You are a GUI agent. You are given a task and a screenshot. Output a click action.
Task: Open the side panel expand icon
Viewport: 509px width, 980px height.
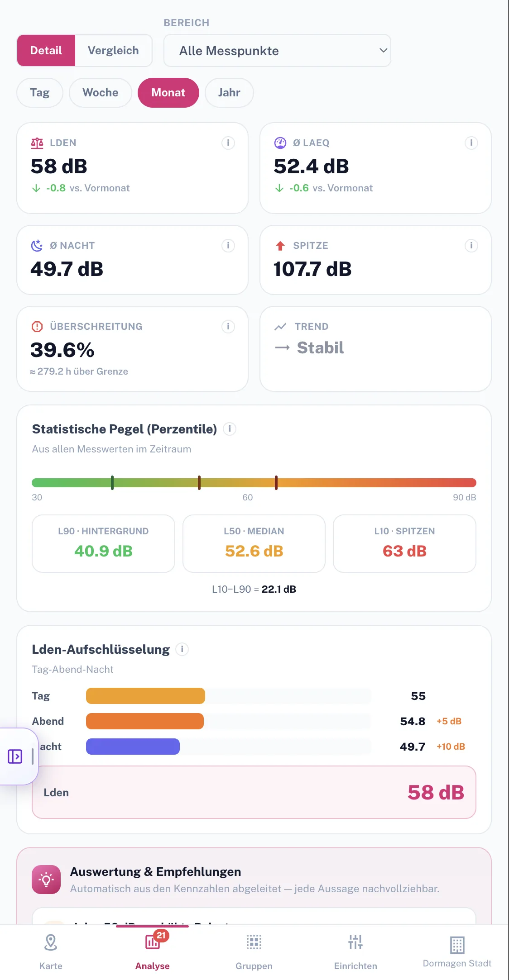click(x=15, y=756)
